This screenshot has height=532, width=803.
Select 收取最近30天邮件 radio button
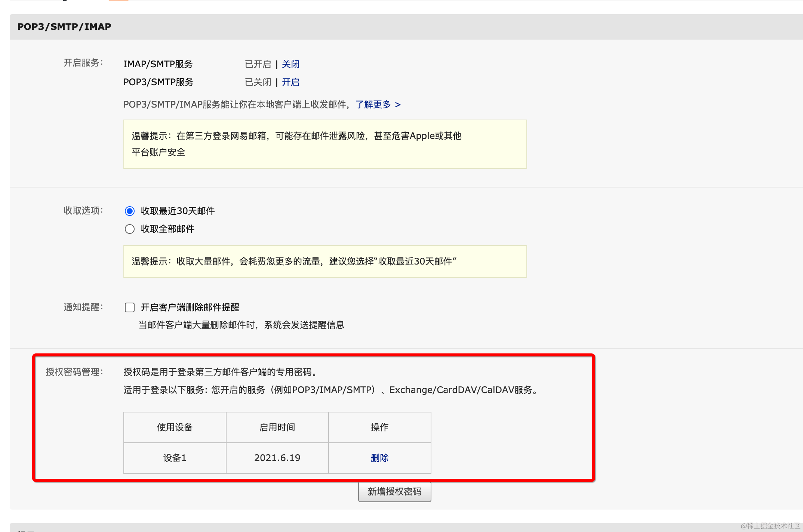coord(130,211)
